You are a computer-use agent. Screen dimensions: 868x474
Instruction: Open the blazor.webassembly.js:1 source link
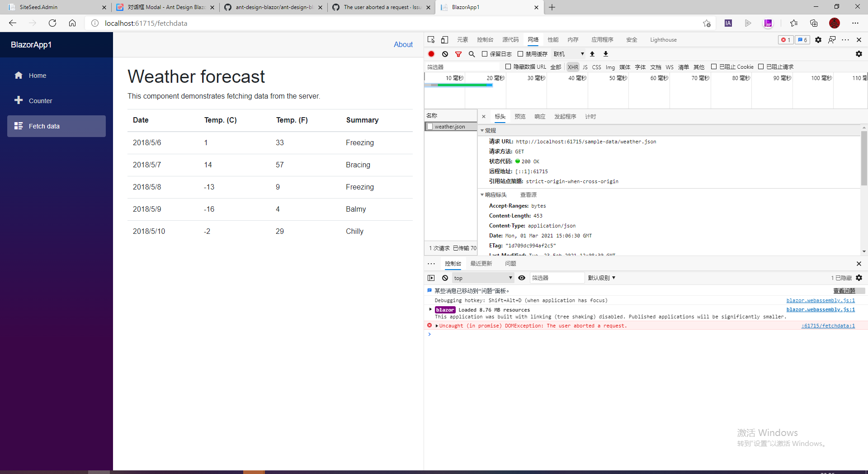821,300
